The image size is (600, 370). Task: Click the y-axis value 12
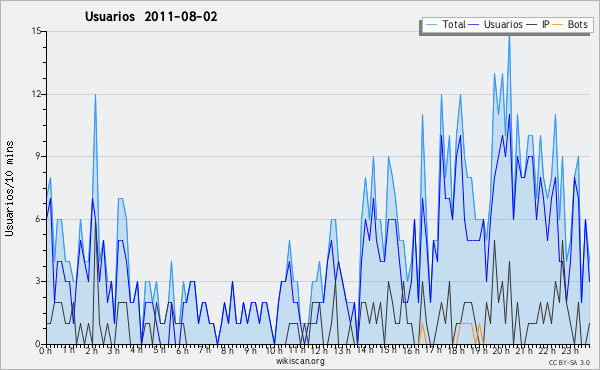tap(36, 94)
